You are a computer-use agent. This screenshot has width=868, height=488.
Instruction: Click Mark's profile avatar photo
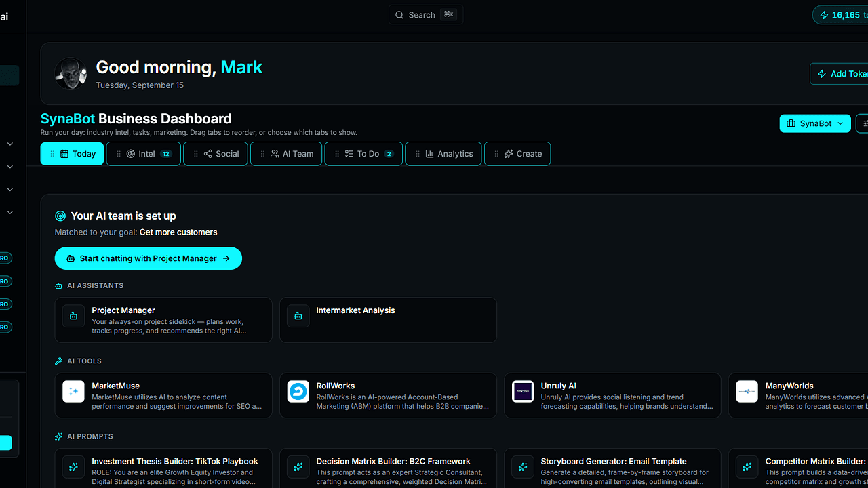(71, 74)
